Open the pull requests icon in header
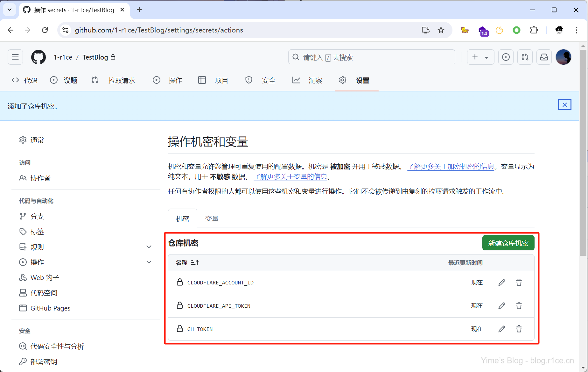 coord(525,57)
